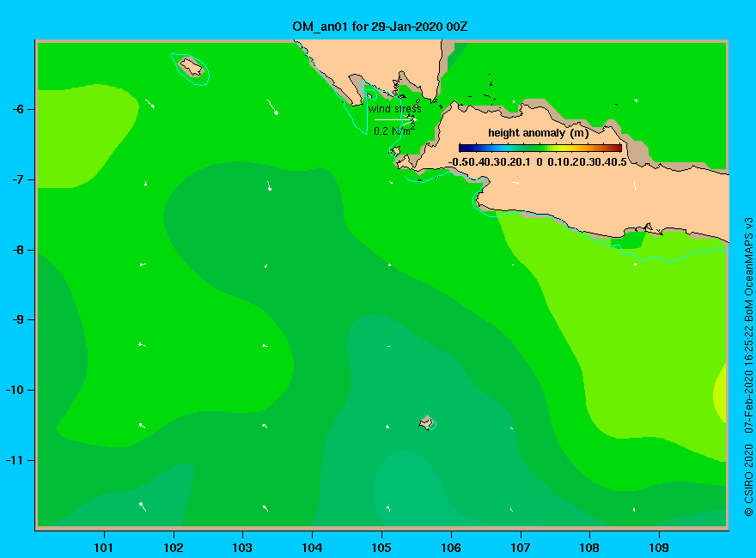Image resolution: width=756 pixels, height=558 pixels.
Task: Click longitude label 101 on x-axis
Action: pos(103,548)
